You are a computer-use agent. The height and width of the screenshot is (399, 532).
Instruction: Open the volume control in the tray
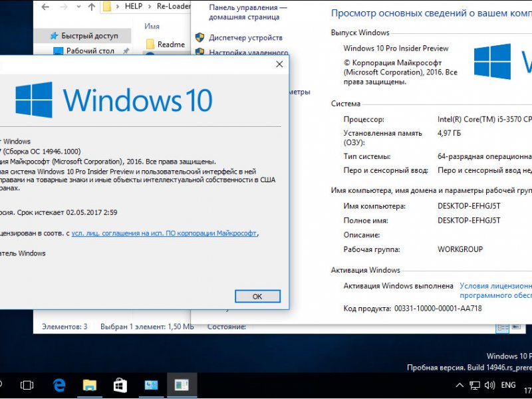pos(489,385)
